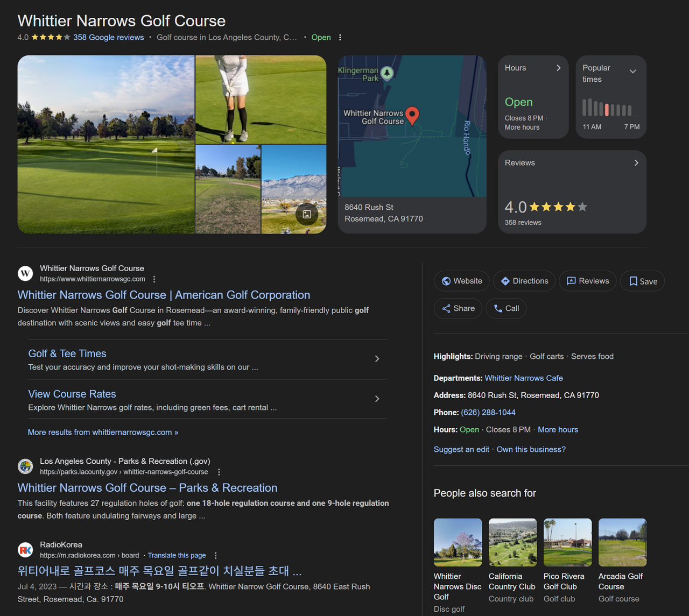The width and height of the screenshot is (689, 616).
Task: Open the mountain view photo
Action: (x=294, y=189)
